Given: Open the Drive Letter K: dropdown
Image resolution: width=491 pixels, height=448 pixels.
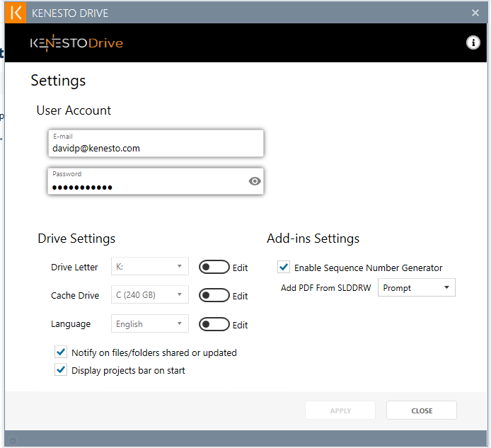Looking at the screenshot, I should 150,266.
